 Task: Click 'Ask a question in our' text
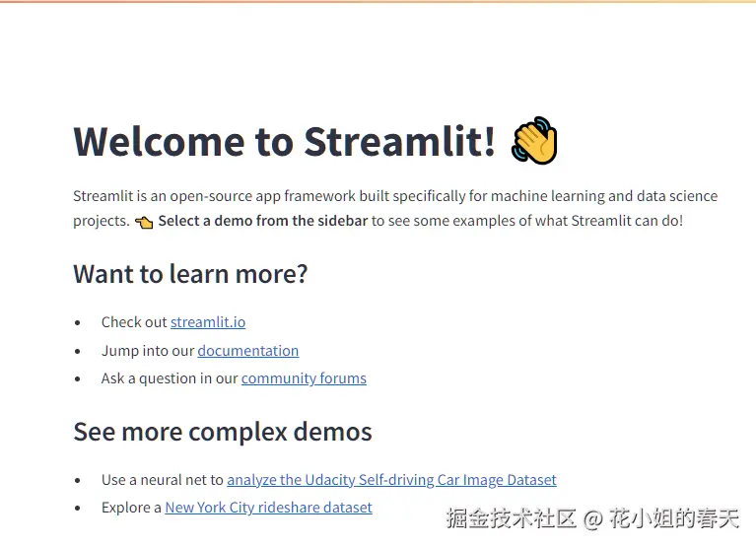(x=170, y=378)
